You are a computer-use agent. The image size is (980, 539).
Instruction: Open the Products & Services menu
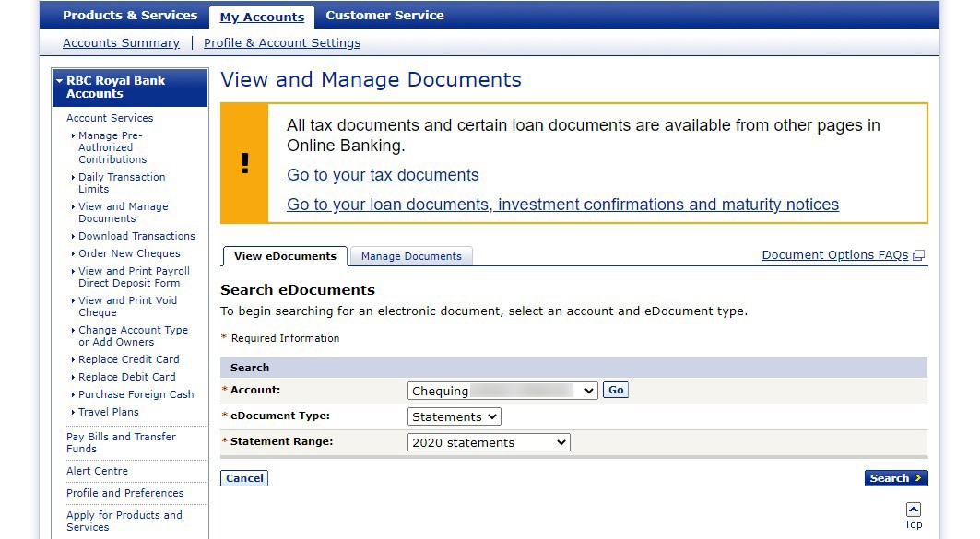click(130, 15)
